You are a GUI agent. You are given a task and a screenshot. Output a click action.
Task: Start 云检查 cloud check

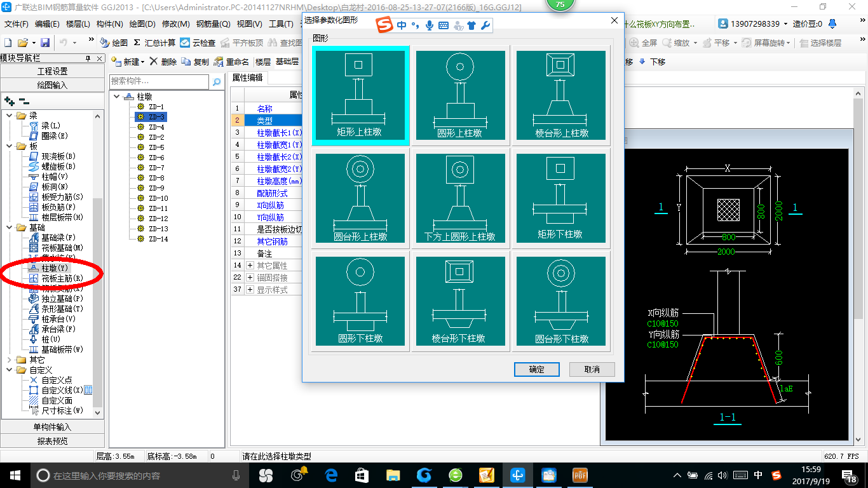click(198, 43)
